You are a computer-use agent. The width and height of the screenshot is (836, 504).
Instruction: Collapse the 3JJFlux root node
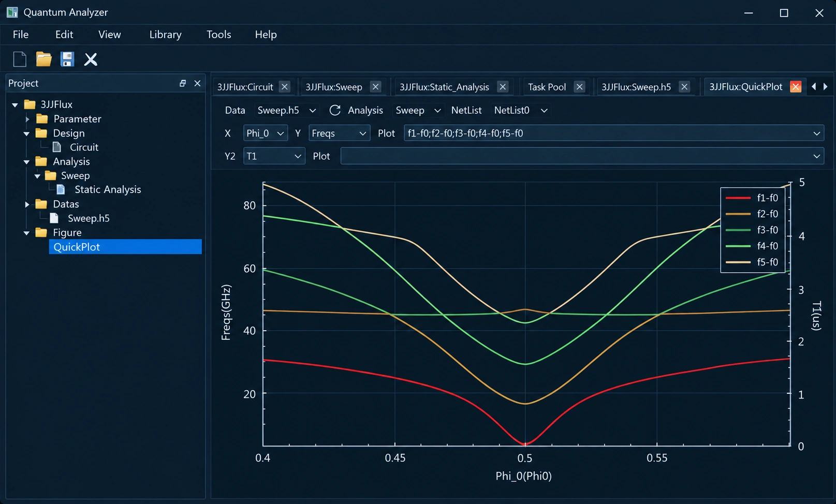15,105
